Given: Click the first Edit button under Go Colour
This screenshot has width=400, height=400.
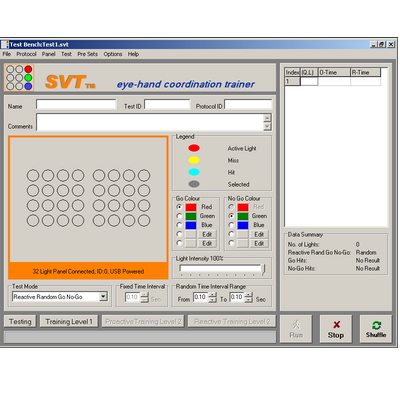Looking at the screenshot, I should (207, 234).
